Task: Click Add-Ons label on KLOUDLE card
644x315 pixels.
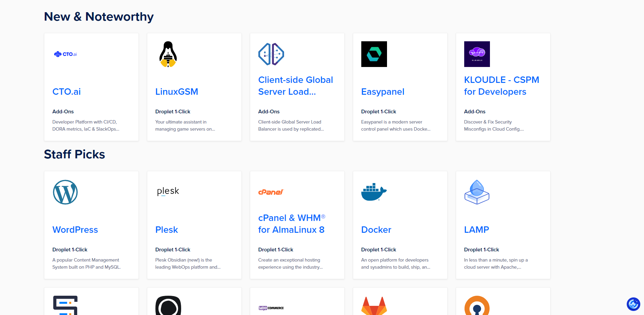Action: (475, 112)
